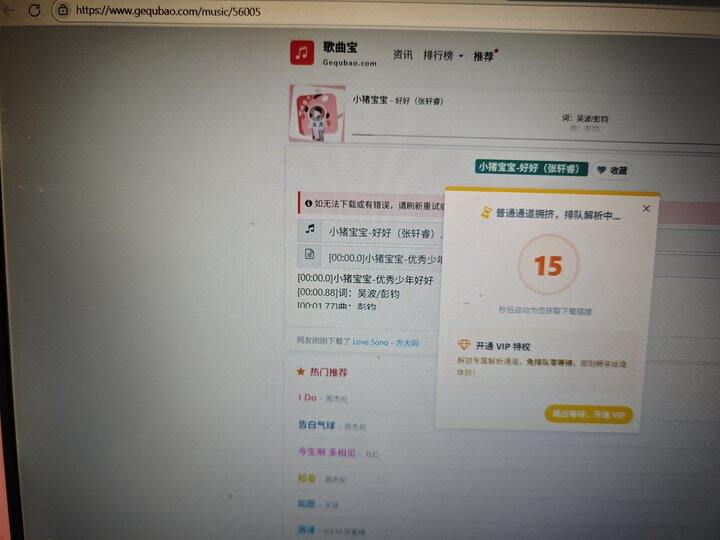
Task: Open the 歌曲宝 red music logo
Action: tap(302, 53)
